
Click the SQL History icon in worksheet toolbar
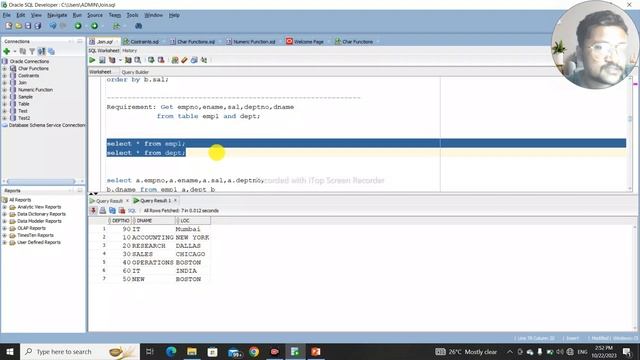pos(194,60)
